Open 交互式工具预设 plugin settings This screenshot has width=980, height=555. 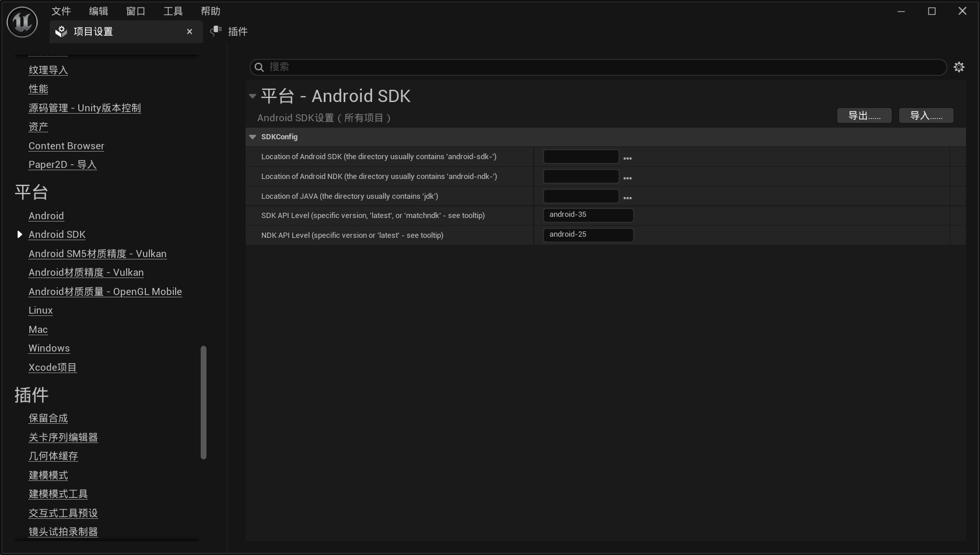point(63,513)
